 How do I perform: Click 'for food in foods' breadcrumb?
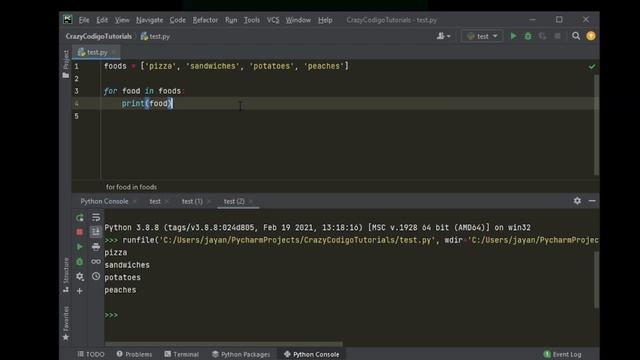[x=131, y=187]
